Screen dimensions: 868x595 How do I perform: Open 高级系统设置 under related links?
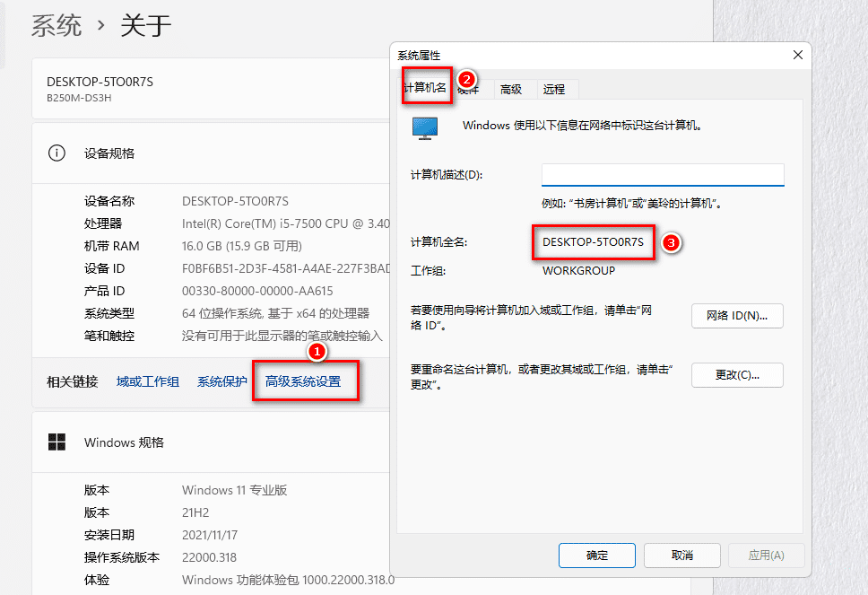tap(303, 381)
